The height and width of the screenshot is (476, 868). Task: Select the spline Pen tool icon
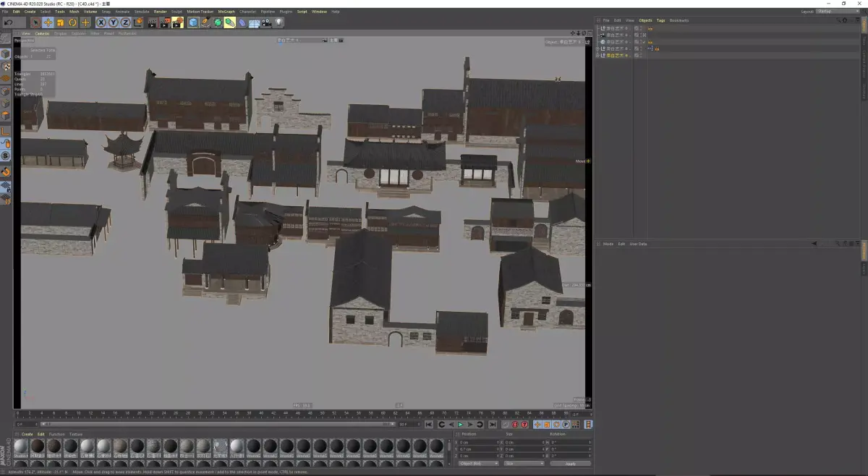(205, 22)
